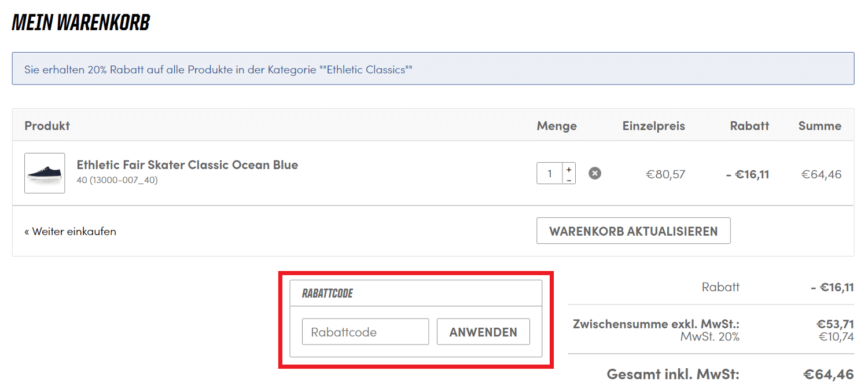The width and height of the screenshot is (868, 388).
Task: Click the row discount - €16,11
Action: 748,174
